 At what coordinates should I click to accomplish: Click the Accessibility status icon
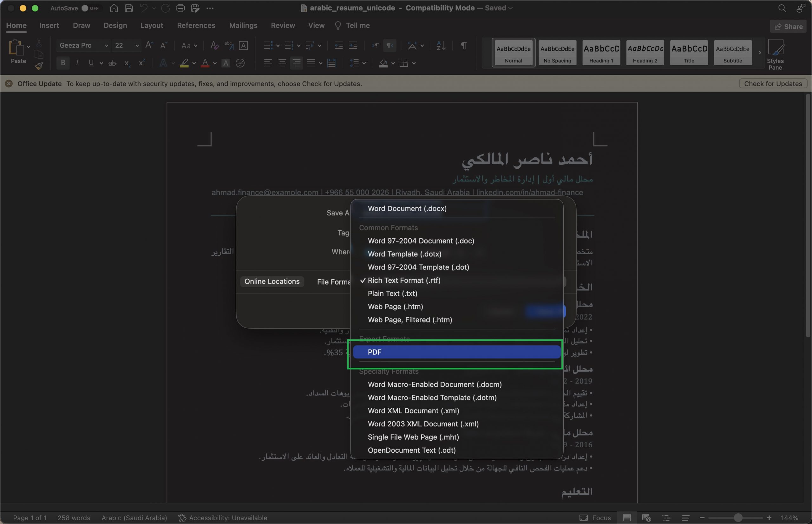click(182, 518)
